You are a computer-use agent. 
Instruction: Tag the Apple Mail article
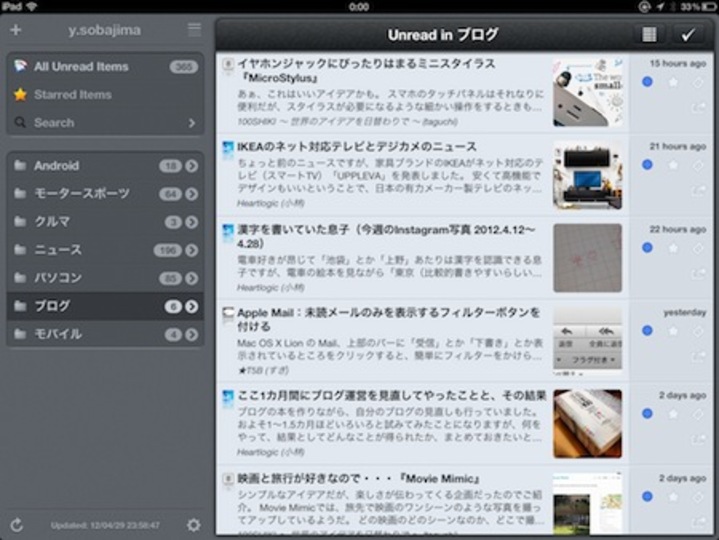pos(698,331)
